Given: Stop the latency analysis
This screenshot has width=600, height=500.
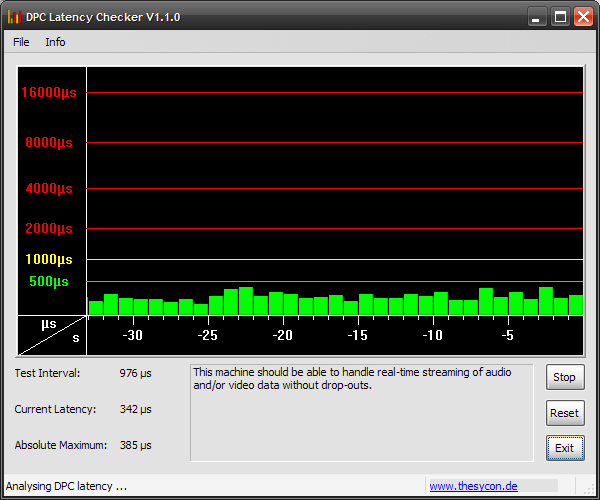Looking at the screenshot, I should click(x=565, y=377).
